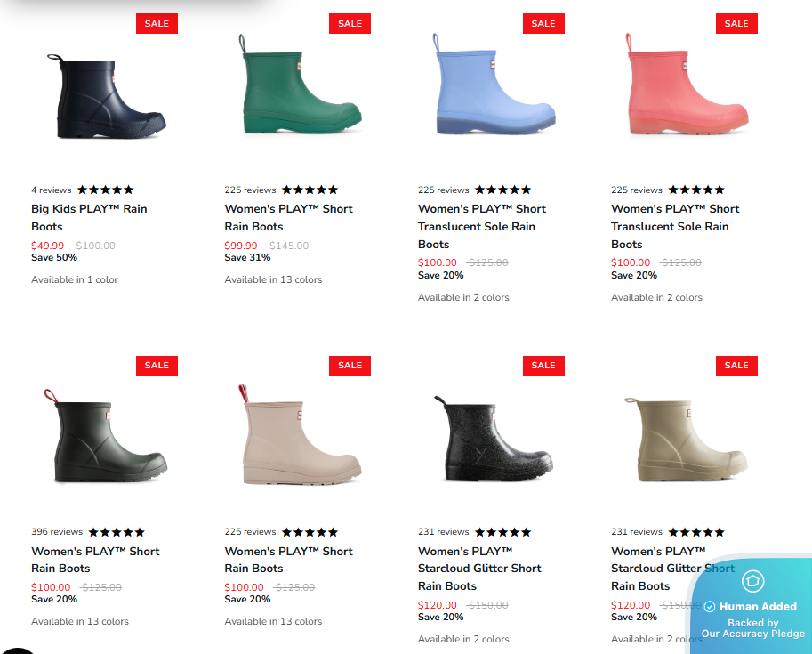The height and width of the screenshot is (654, 812).
Task: Open the black glitter Starcloud boot image
Action: [494, 439]
